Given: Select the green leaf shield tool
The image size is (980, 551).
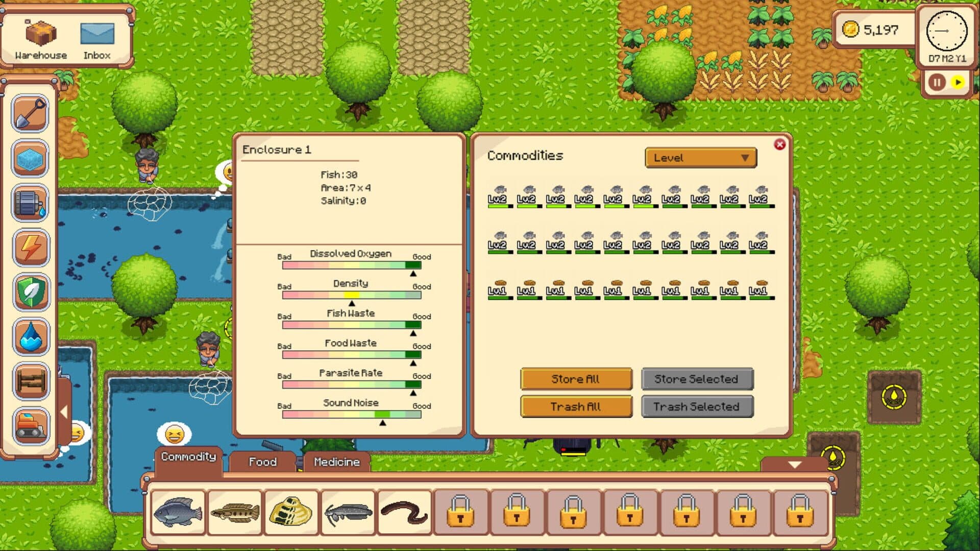Looking at the screenshot, I should [x=31, y=292].
